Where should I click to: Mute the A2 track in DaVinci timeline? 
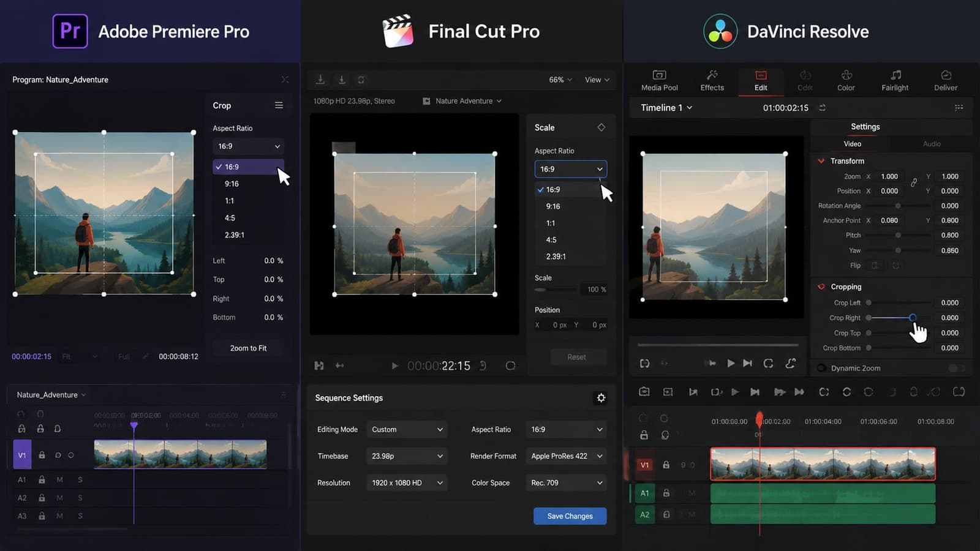tap(692, 514)
